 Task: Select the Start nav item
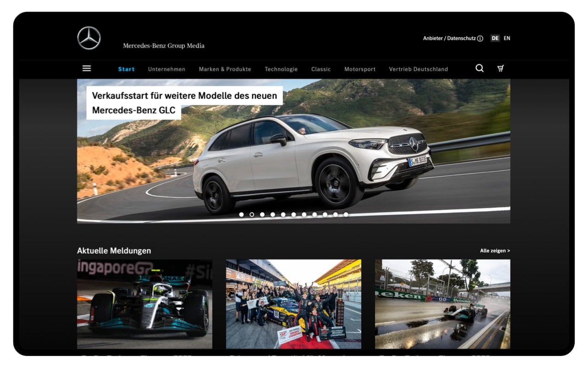click(x=126, y=69)
